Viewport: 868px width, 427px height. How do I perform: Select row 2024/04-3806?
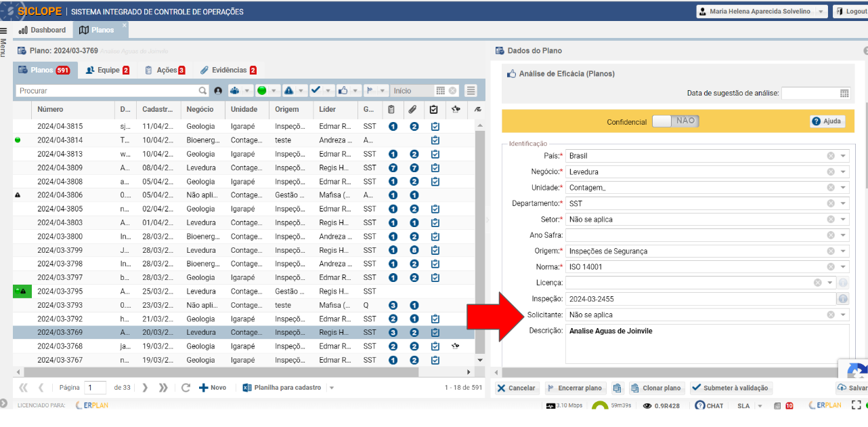(x=244, y=195)
